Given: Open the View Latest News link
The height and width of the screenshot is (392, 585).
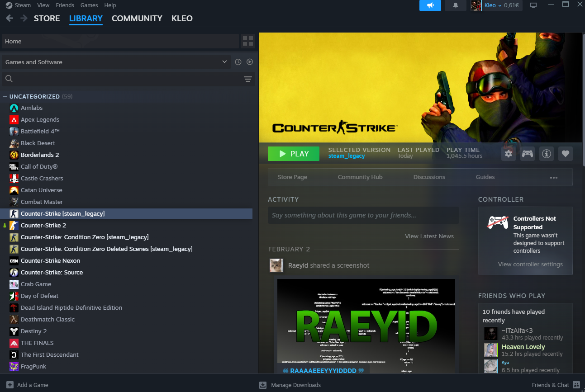Looking at the screenshot, I should click(x=429, y=236).
